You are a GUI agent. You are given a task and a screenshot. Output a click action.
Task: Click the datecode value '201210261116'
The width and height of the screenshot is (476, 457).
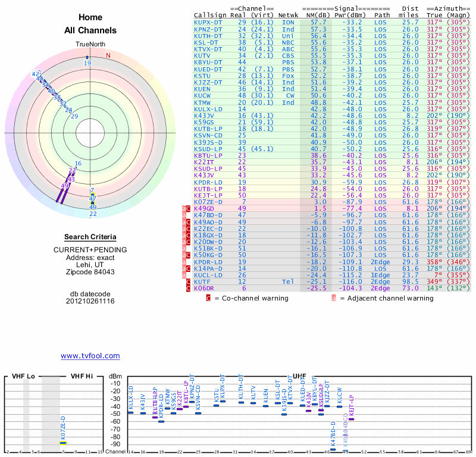(90, 301)
